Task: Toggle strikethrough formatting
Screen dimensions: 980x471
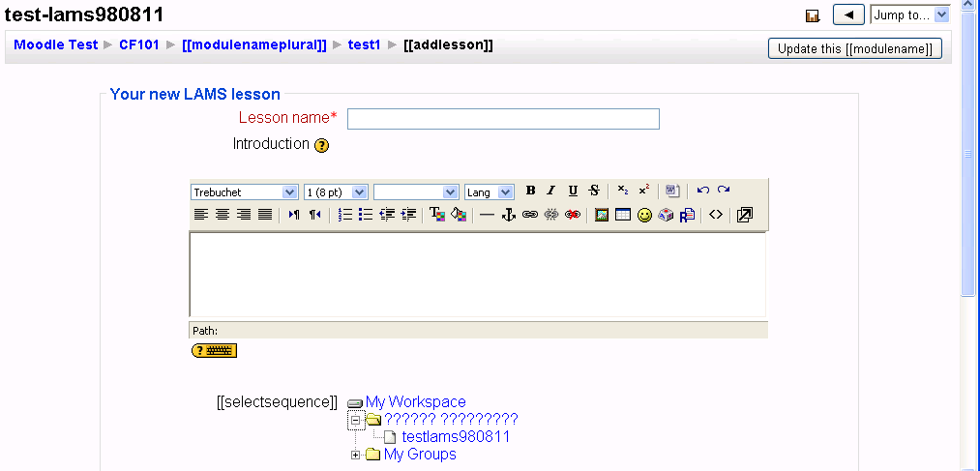Action: [x=594, y=191]
